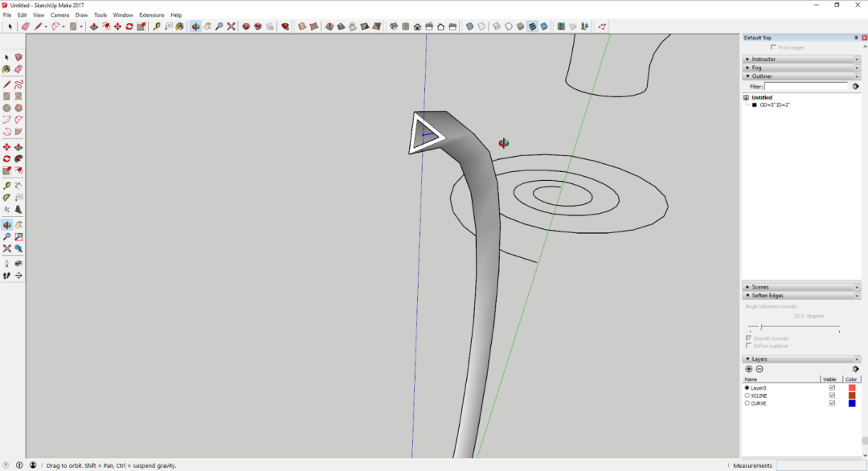Set XCLINE as the active layer

point(747,395)
